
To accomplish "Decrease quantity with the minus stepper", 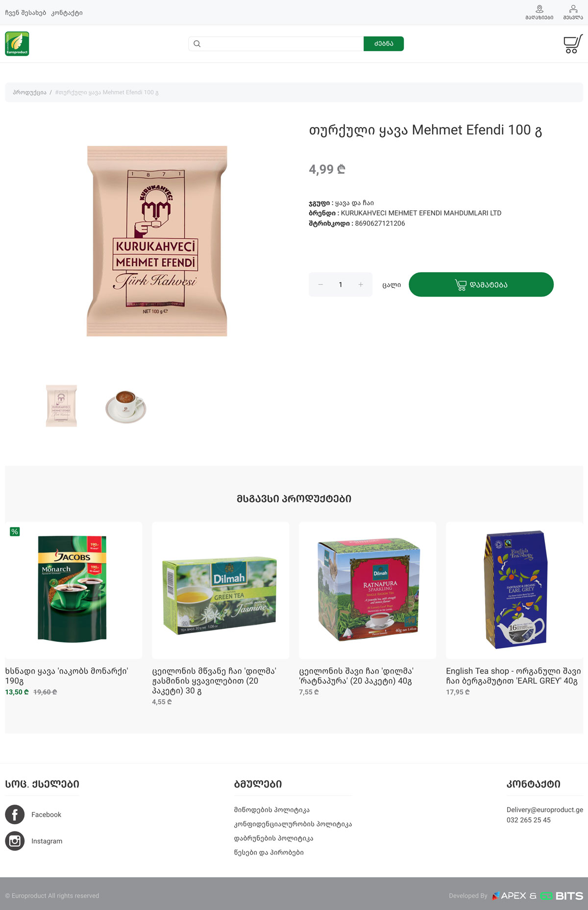I will (320, 284).
